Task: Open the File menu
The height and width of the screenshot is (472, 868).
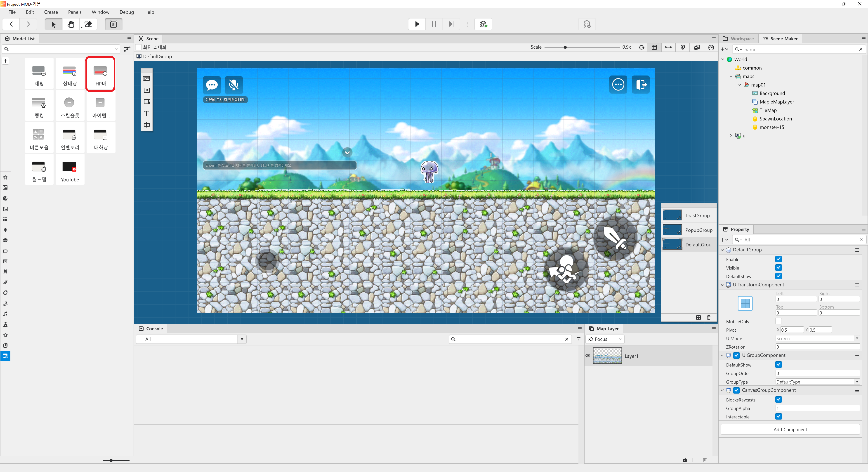Action: tap(12, 12)
